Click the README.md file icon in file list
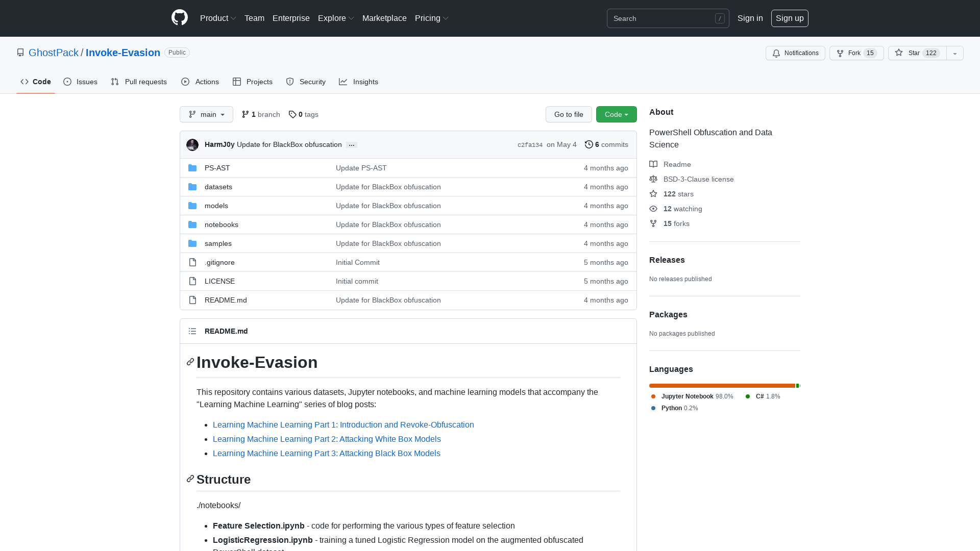This screenshot has width=980, height=551. coord(192,300)
